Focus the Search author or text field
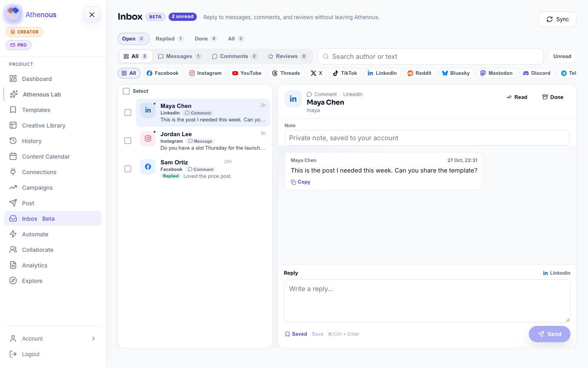Viewport: 588px width, 368px height. [x=430, y=56]
